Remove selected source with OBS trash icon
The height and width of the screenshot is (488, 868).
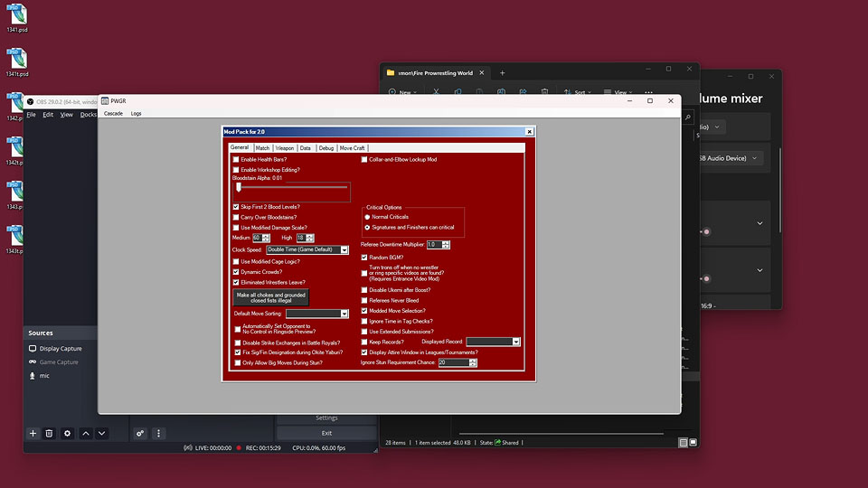[x=49, y=433]
